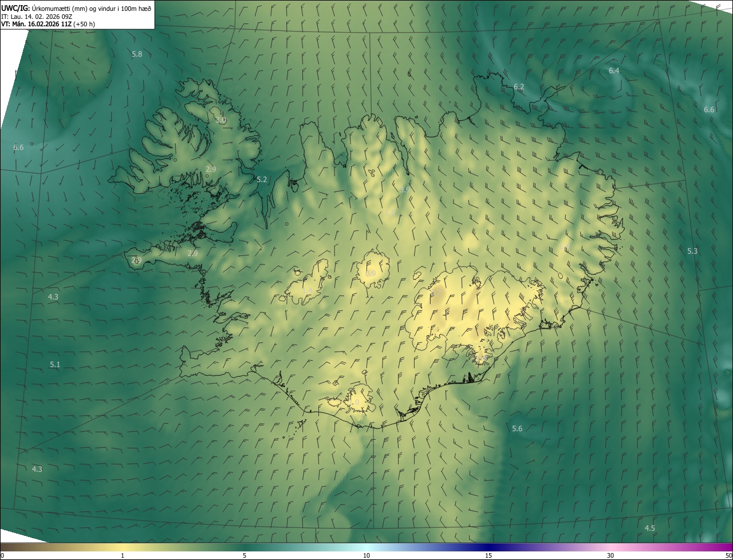Image resolution: width=733 pixels, height=560 pixels.
Task: Click the color scale tick label "1"
Action: pyautogui.click(x=123, y=555)
